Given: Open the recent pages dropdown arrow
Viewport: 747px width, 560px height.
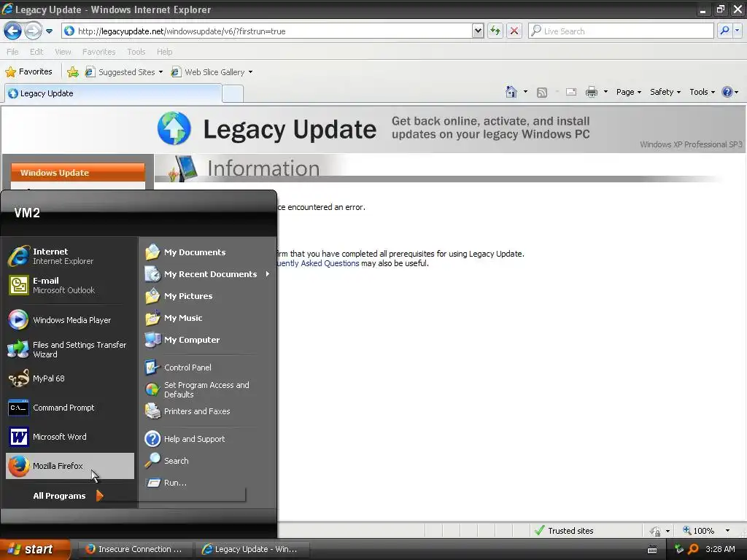Looking at the screenshot, I should (x=49, y=31).
